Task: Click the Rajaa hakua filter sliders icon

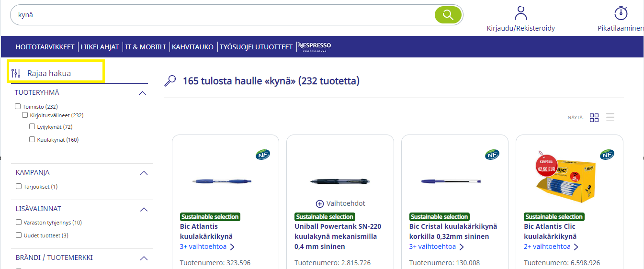Action: tap(16, 73)
